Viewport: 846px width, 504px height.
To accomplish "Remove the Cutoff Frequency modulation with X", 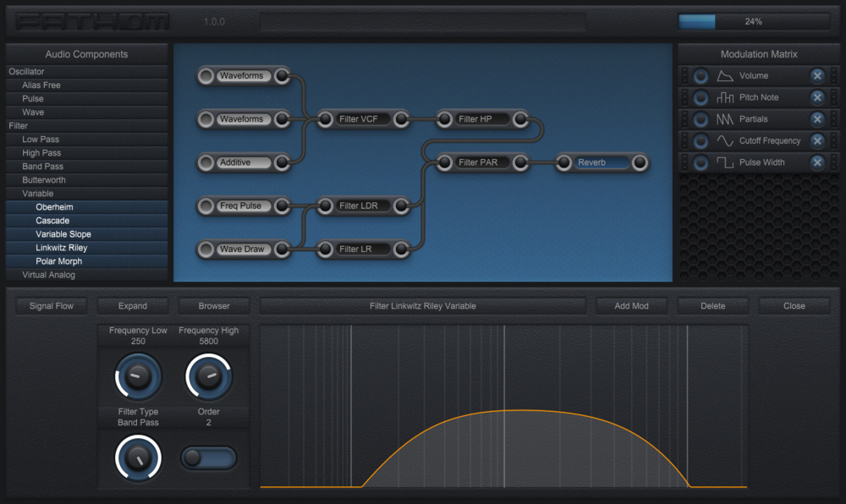I will pyautogui.click(x=817, y=140).
